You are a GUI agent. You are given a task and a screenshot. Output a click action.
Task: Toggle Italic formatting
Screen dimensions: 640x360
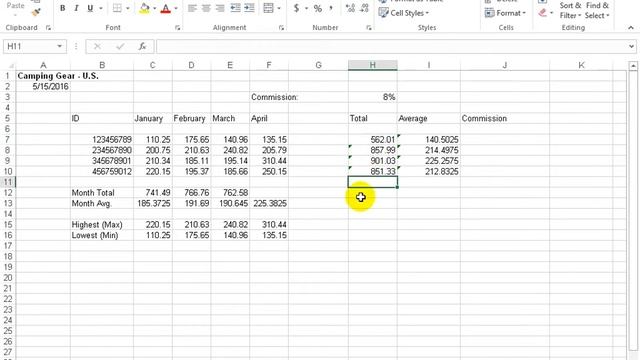point(76,8)
